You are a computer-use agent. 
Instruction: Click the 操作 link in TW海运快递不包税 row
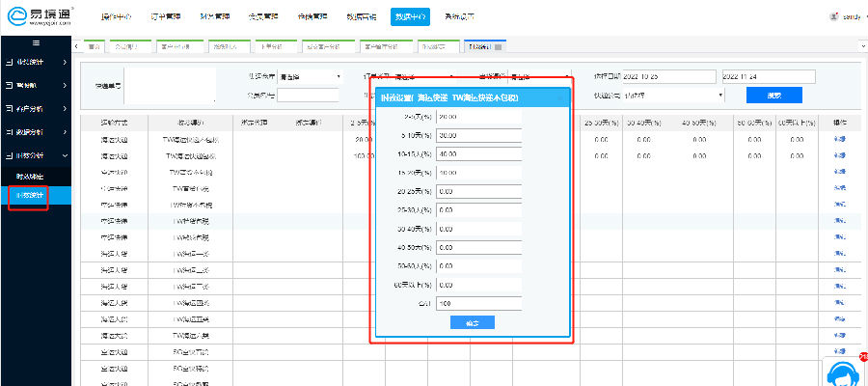pos(842,140)
